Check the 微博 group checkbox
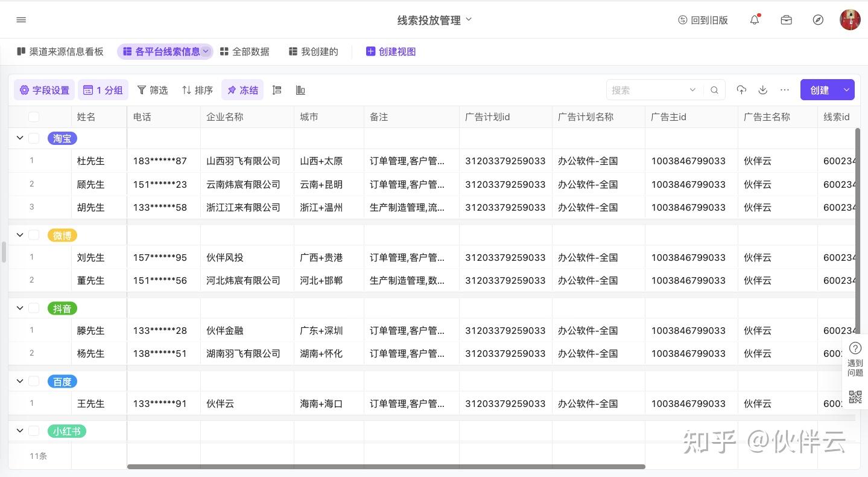Image resolution: width=868 pixels, height=477 pixels. (34, 235)
